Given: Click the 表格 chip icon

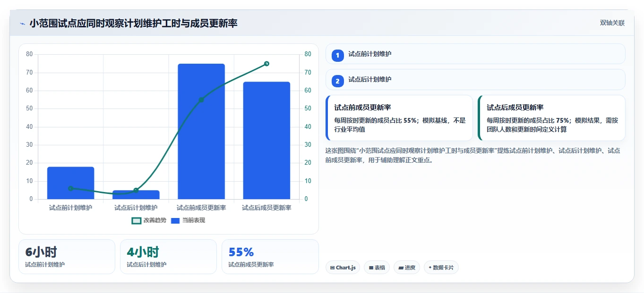Looking at the screenshot, I should (x=371, y=268).
